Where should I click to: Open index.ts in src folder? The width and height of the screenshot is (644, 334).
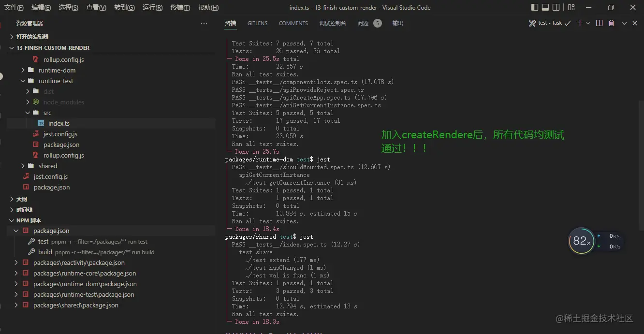tap(111, 123)
